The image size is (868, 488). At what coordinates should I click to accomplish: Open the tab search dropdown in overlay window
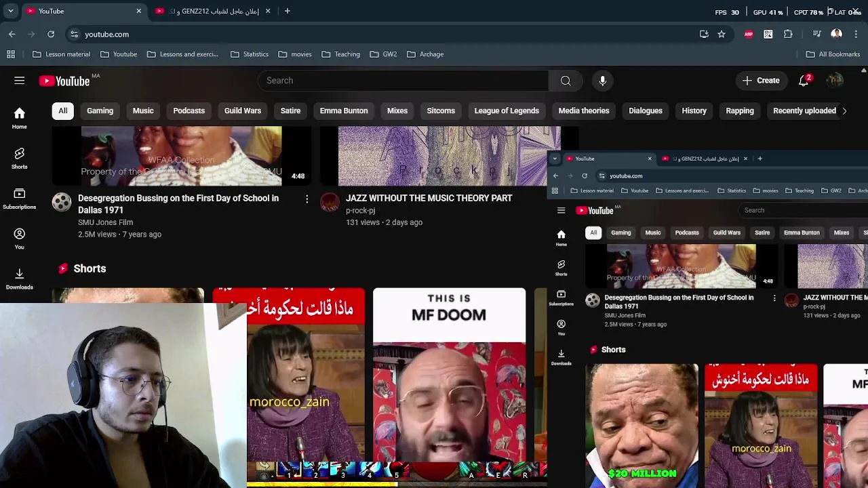(555, 159)
